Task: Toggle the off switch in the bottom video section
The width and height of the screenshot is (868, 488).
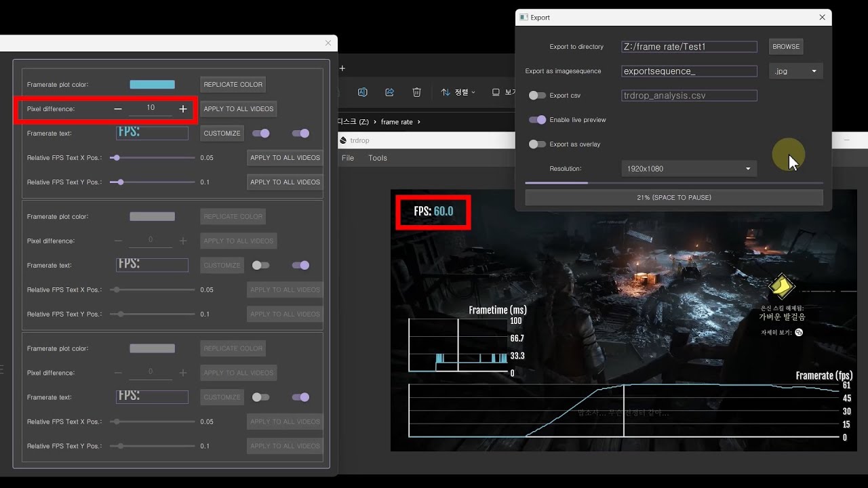Action: (261, 397)
